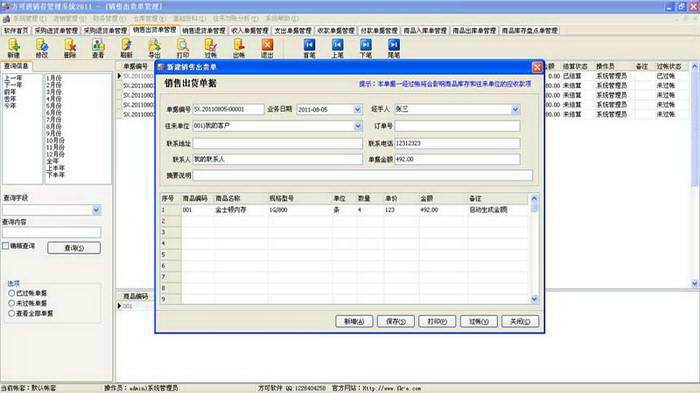Click the 打印 (Print) toolbar icon
This screenshot has height=393, width=700.
coord(183,48)
